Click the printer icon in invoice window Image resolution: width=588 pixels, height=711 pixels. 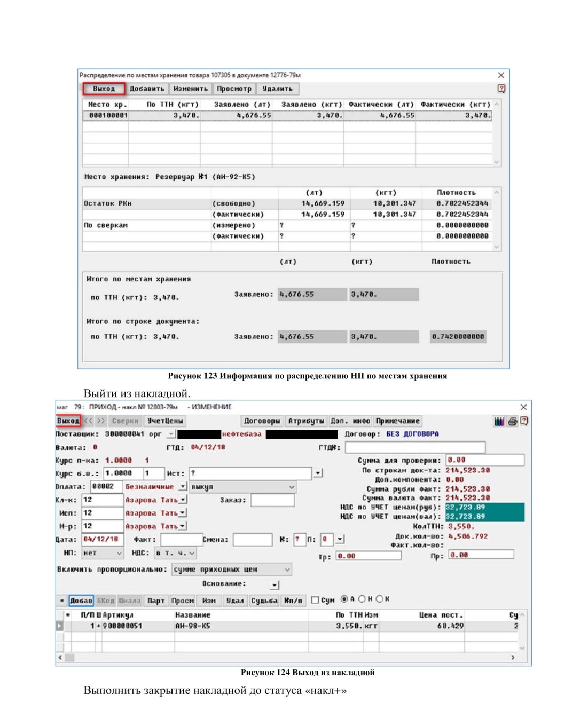513,421
